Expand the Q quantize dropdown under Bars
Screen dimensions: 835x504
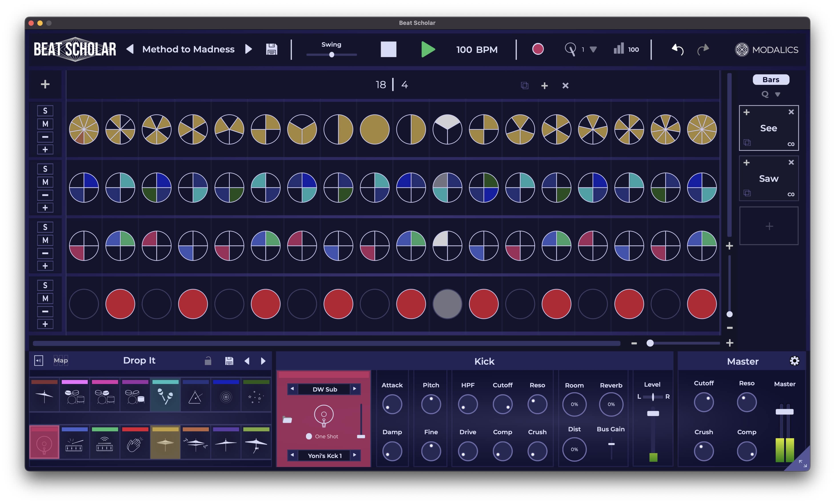[x=777, y=95]
